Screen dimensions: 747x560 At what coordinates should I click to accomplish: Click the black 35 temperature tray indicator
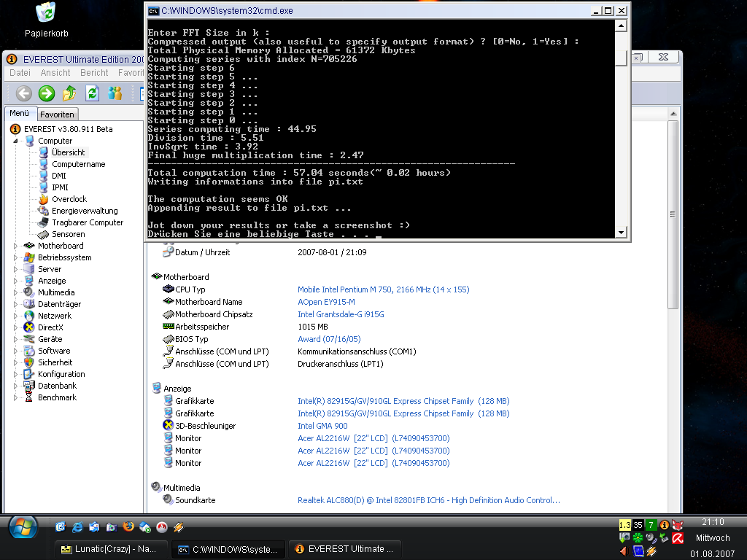click(638, 525)
